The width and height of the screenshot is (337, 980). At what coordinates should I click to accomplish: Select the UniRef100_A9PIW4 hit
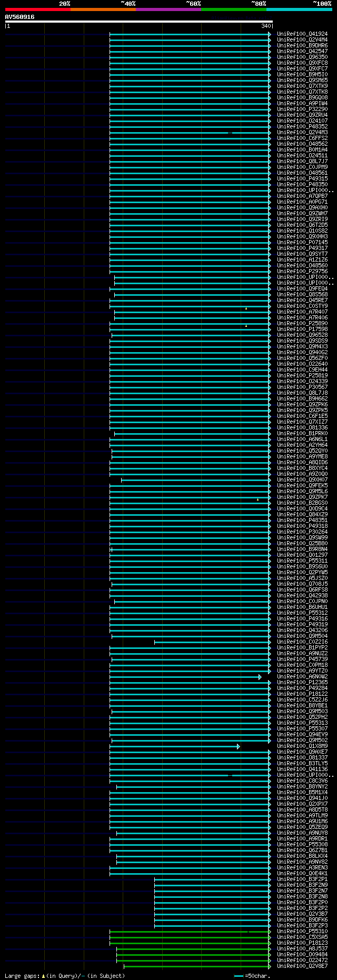click(302, 103)
